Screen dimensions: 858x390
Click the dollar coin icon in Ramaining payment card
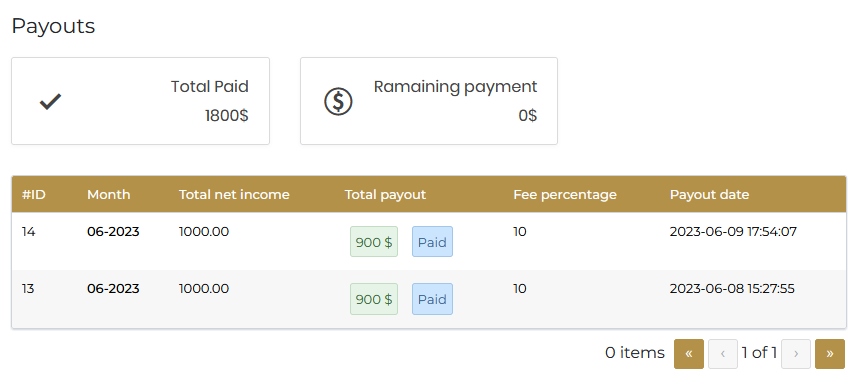(x=338, y=102)
